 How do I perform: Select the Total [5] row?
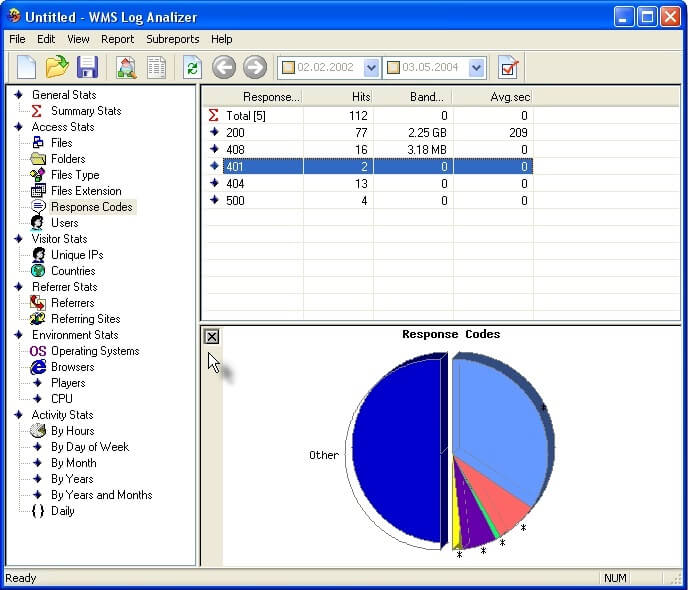(x=369, y=115)
